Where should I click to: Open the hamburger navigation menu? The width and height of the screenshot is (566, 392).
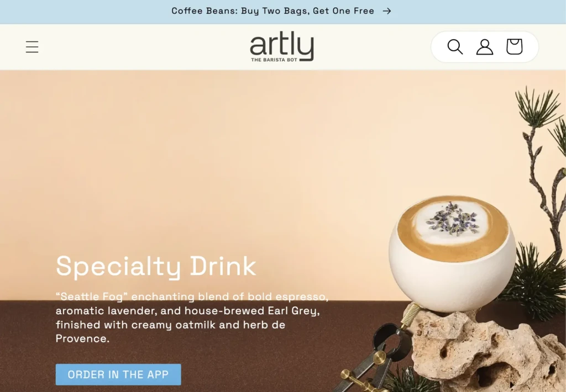[32, 47]
